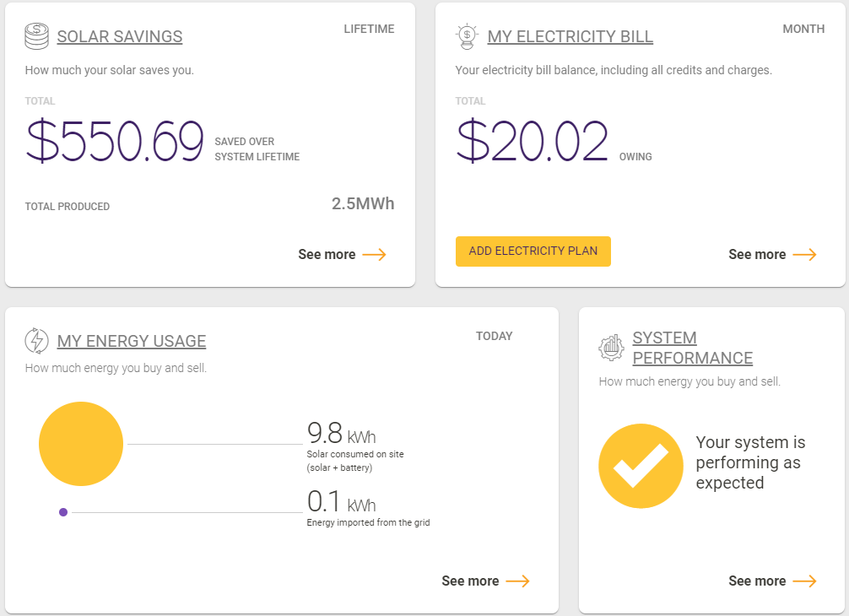Select See more under System Performance
This screenshot has height=616, width=849.
757,581
